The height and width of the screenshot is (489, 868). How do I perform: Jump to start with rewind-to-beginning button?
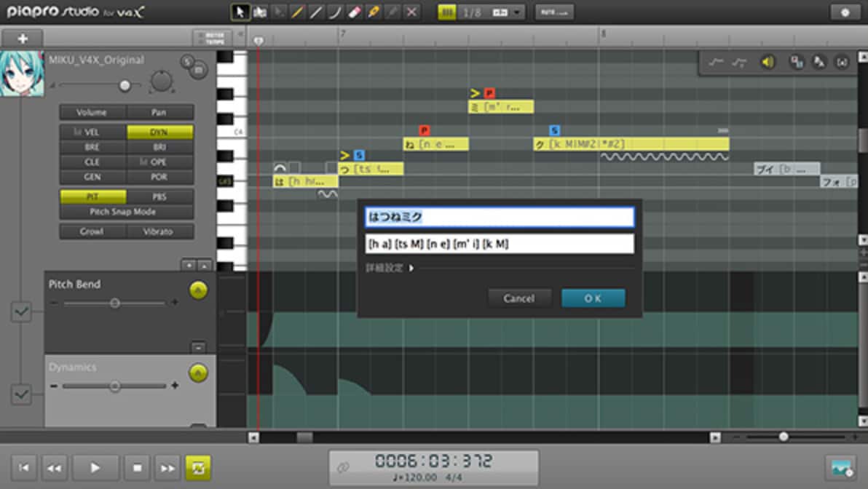pos(24,468)
